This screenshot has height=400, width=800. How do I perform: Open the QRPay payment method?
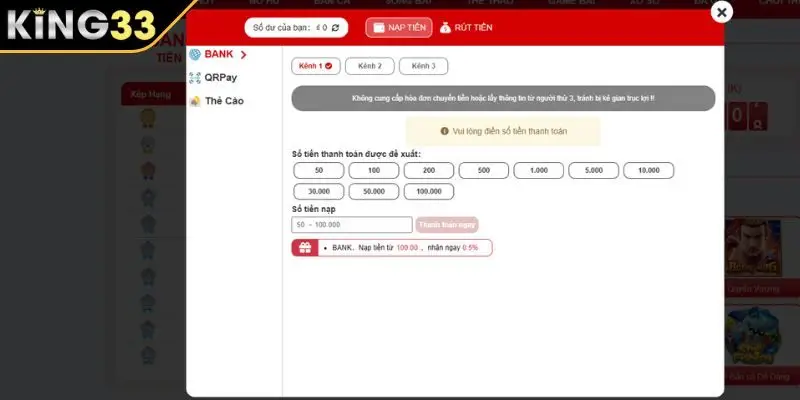pos(220,77)
